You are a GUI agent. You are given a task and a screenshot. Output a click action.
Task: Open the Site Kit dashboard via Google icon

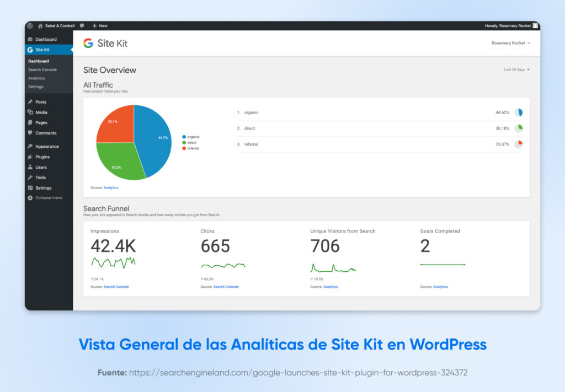pos(88,43)
